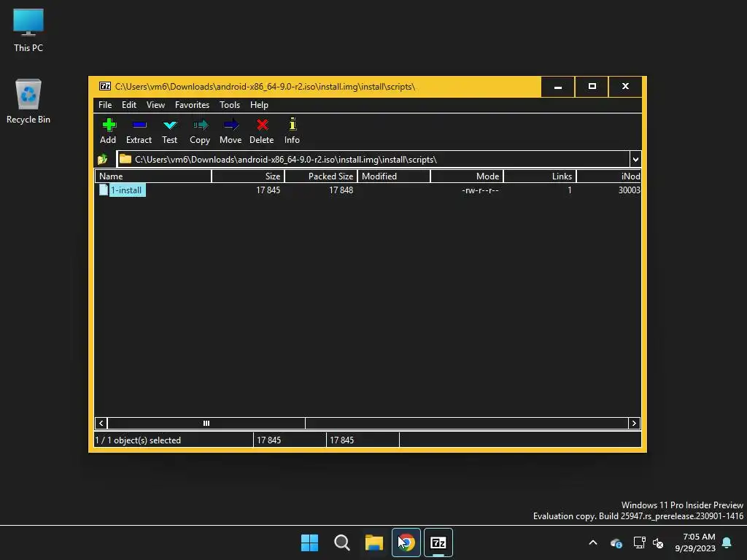Close the 7-Zip window
The height and width of the screenshot is (560, 747).
[625, 87]
